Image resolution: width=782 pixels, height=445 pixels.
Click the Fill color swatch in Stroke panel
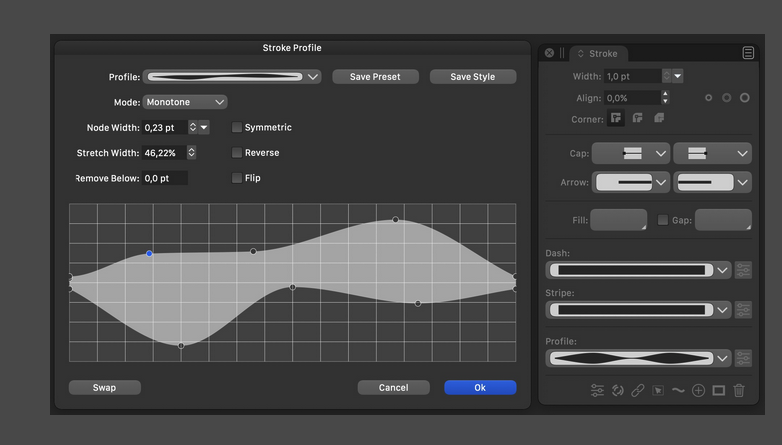[618, 220]
